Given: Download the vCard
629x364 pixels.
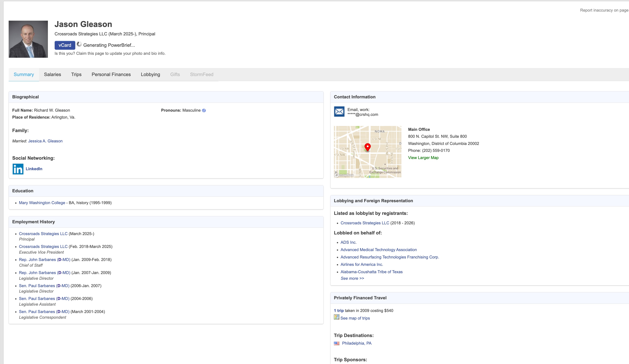Looking at the screenshot, I should 65,45.
